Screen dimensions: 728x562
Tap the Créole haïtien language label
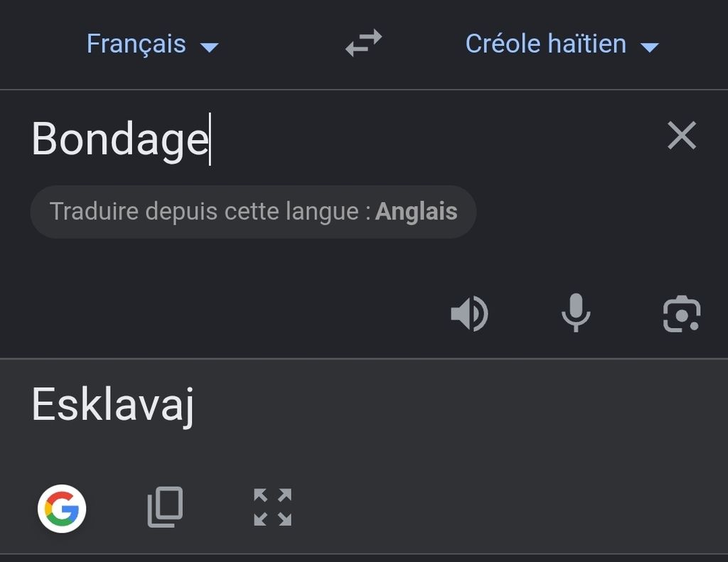tap(545, 44)
